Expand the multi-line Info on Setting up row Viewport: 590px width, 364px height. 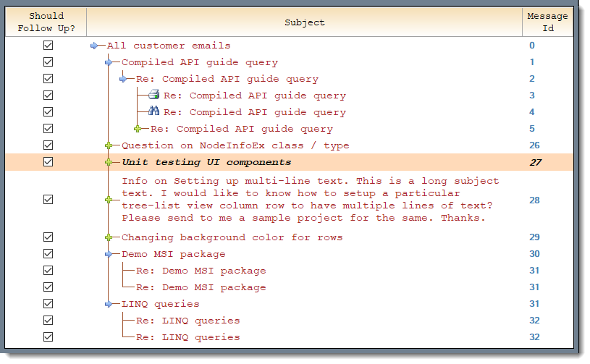coord(109,200)
